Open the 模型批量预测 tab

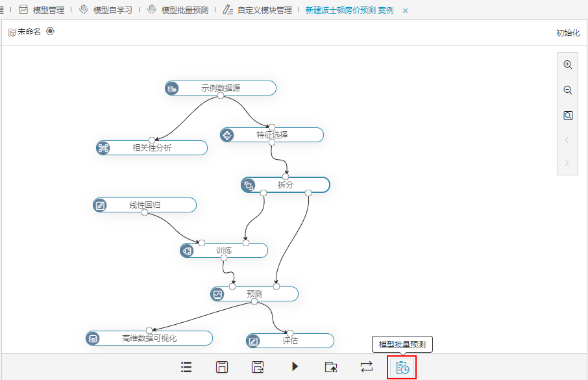point(178,10)
